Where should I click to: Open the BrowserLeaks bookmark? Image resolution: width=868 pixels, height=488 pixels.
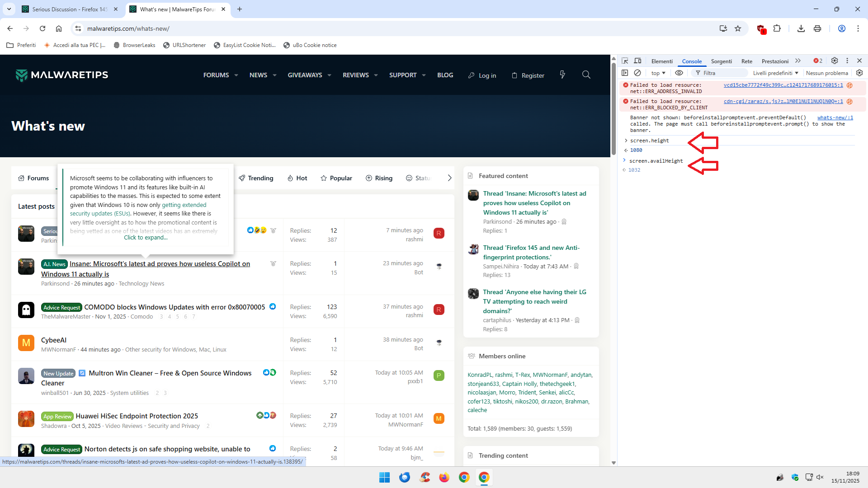coord(134,45)
